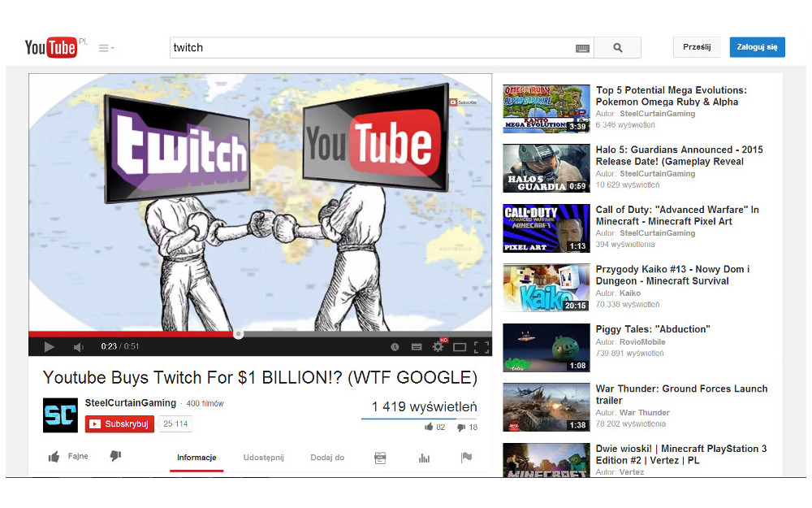Enter fullscreen mode on the player

(482, 347)
